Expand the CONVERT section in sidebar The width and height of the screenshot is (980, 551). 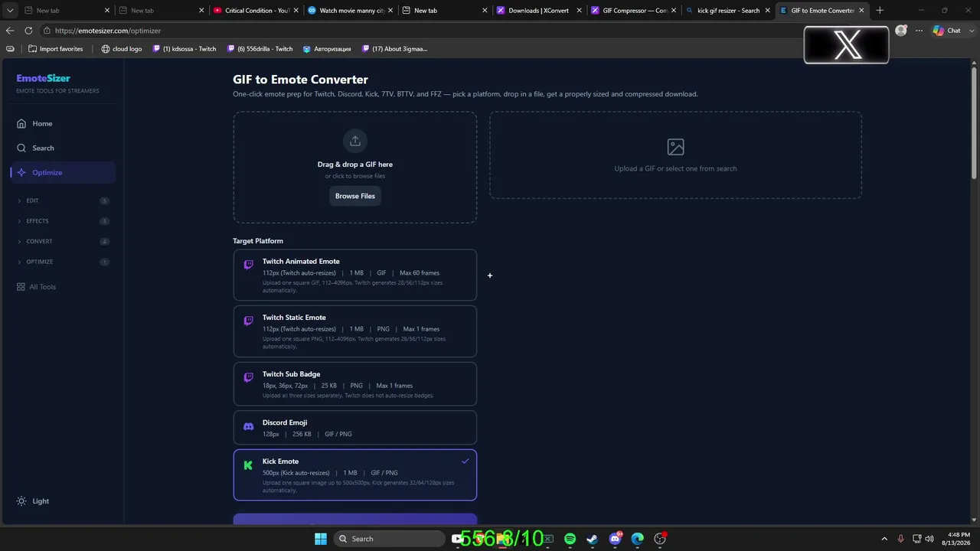pos(63,241)
